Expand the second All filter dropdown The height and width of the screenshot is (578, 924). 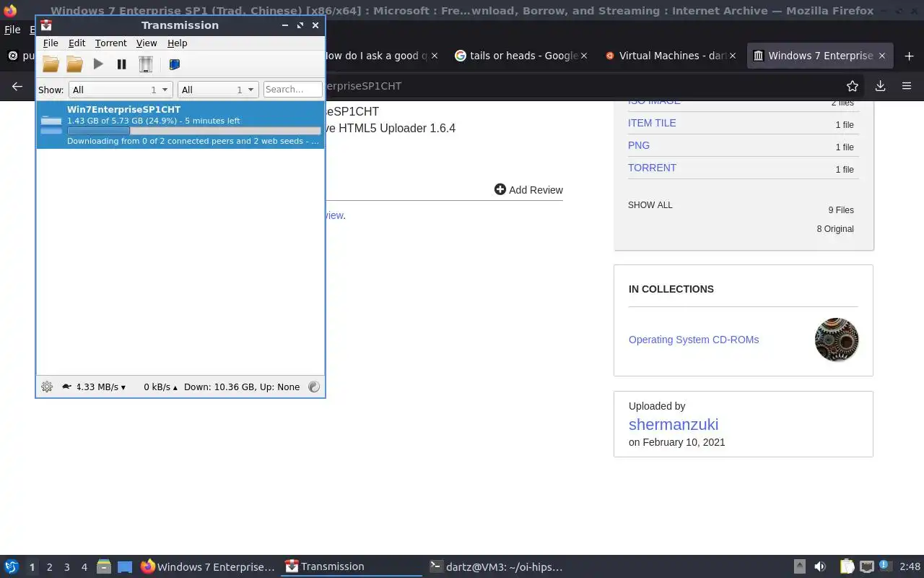(218, 90)
